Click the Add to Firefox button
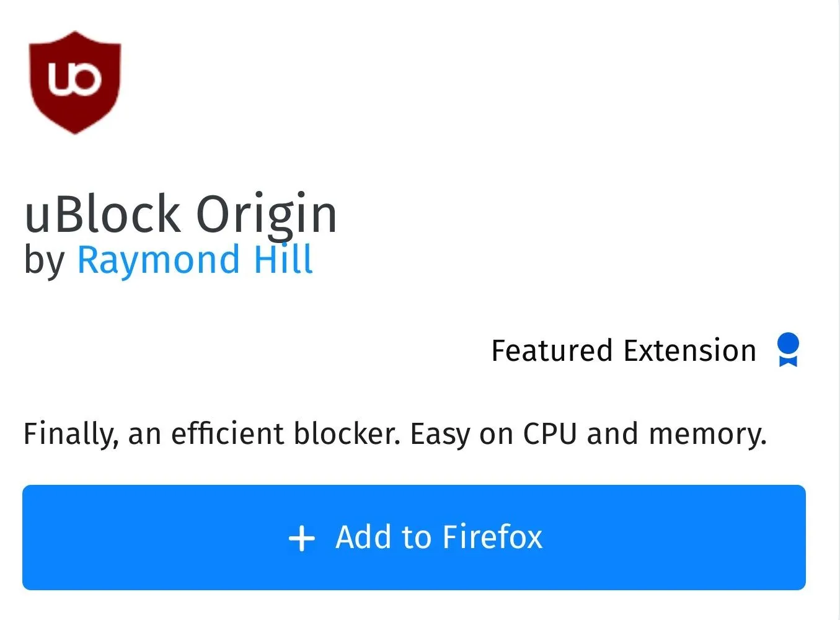This screenshot has width=840, height=620. tap(414, 538)
